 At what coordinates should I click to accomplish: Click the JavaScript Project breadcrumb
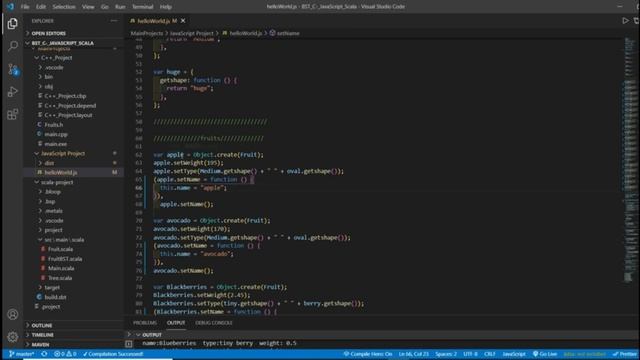pyautogui.click(x=191, y=33)
